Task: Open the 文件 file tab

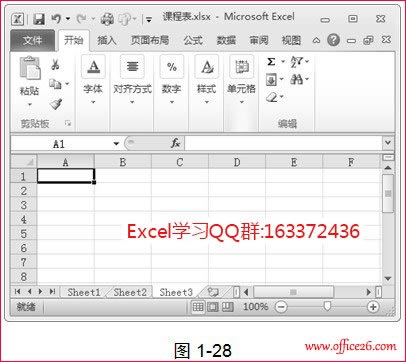Action: coord(32,41)
